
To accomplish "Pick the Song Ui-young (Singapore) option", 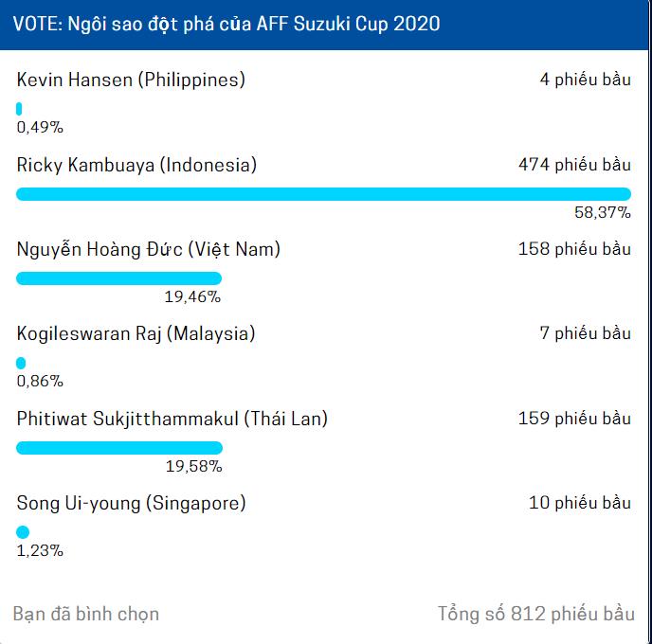I will (131, 503).
